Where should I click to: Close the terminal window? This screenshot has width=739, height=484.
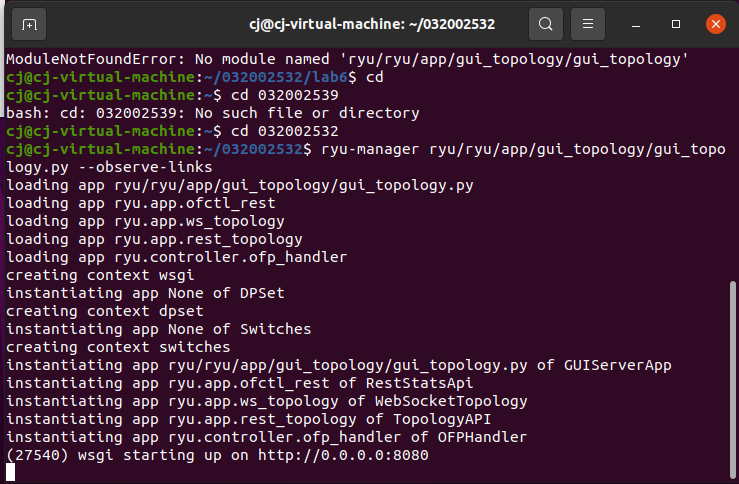pos(715,24)
